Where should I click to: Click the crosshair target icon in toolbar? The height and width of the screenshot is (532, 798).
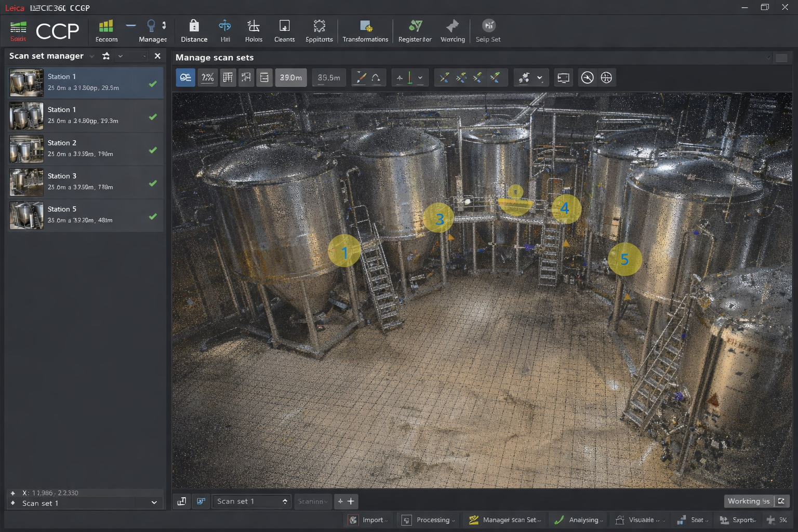pyautogui.click(x=606, y=78)
